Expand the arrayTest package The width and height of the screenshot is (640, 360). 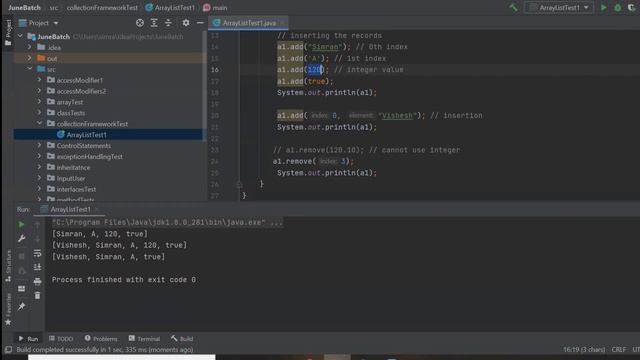pos(39,102)
